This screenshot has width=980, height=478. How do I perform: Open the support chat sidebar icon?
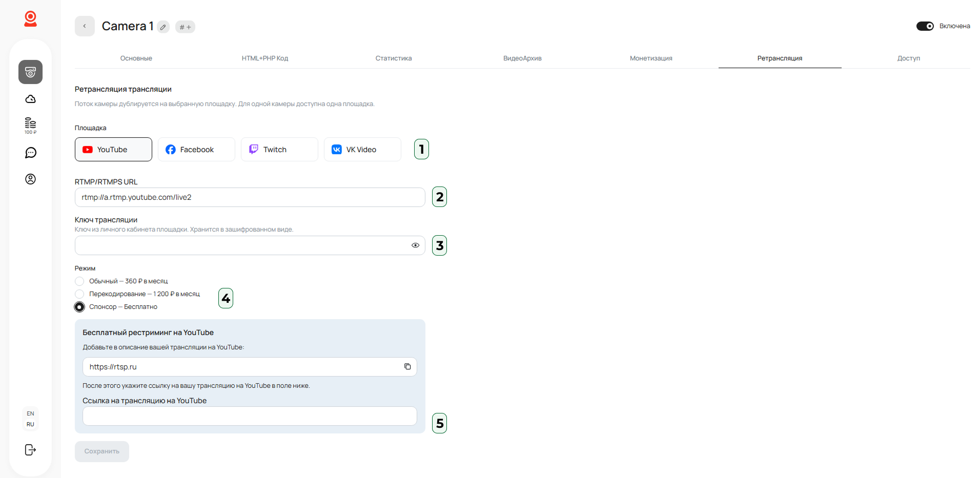coord(30,153)
